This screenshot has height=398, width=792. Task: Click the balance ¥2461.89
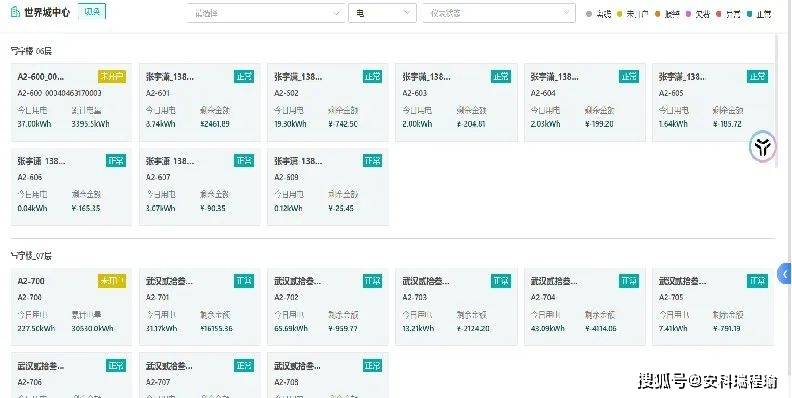coord(215,124)
